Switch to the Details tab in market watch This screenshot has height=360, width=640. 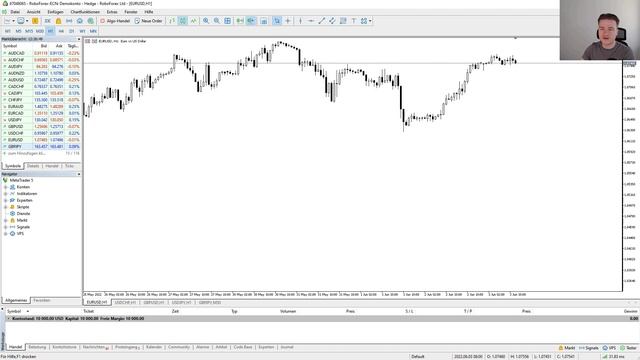33,166
